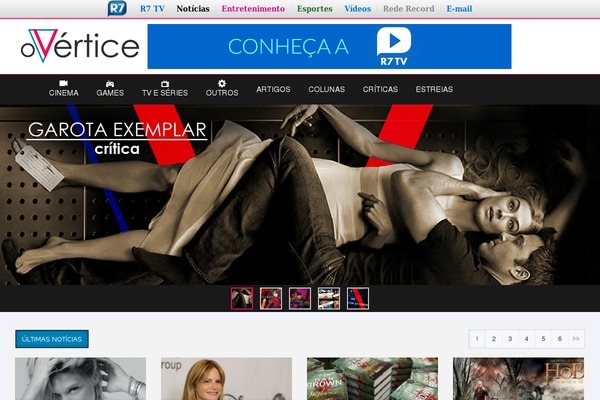Open the Conheça a R7 TV banner

329,46
